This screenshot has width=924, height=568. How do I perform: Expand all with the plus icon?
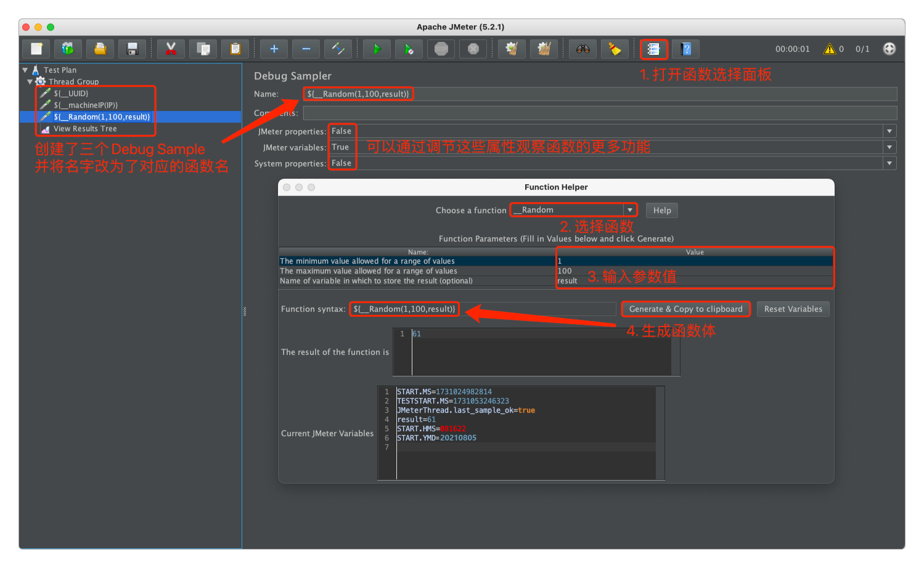(274, 49)
